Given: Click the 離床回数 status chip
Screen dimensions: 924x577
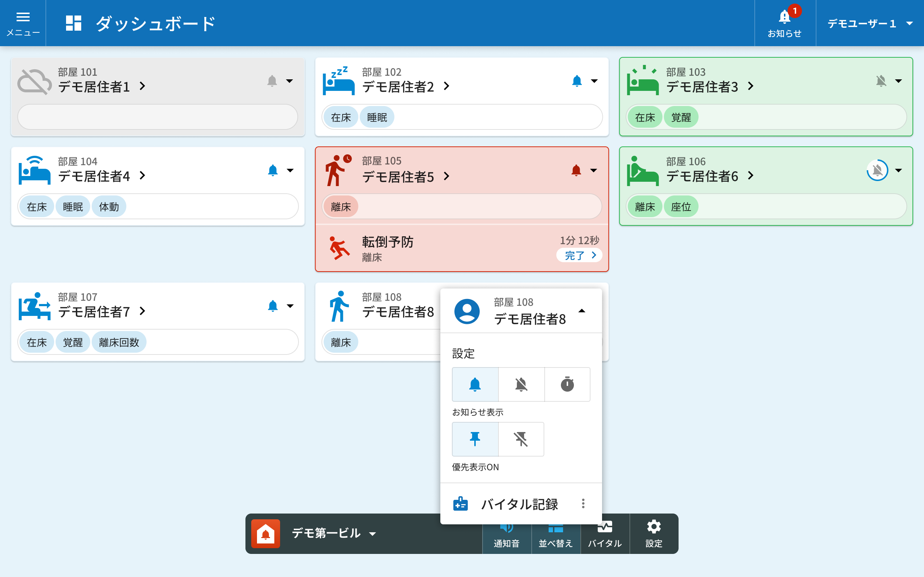Looking at the screenshot, I should [x=119, y=342].
